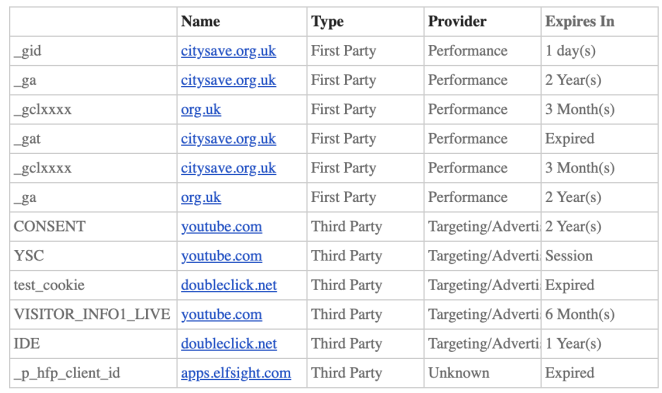This screenshot has width=662, height=393.
Task: Open youtube.com link in YSC row
Action: click(222, 256)
